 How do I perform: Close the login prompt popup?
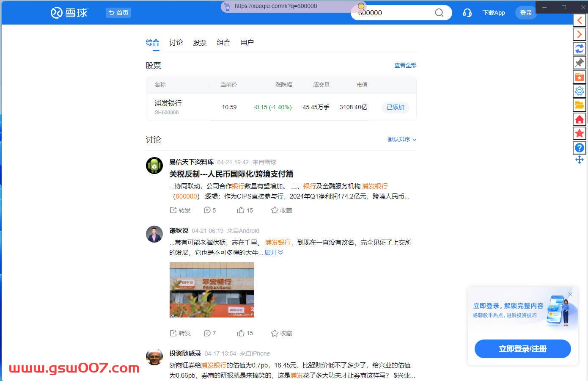click(x=570, y=294)
